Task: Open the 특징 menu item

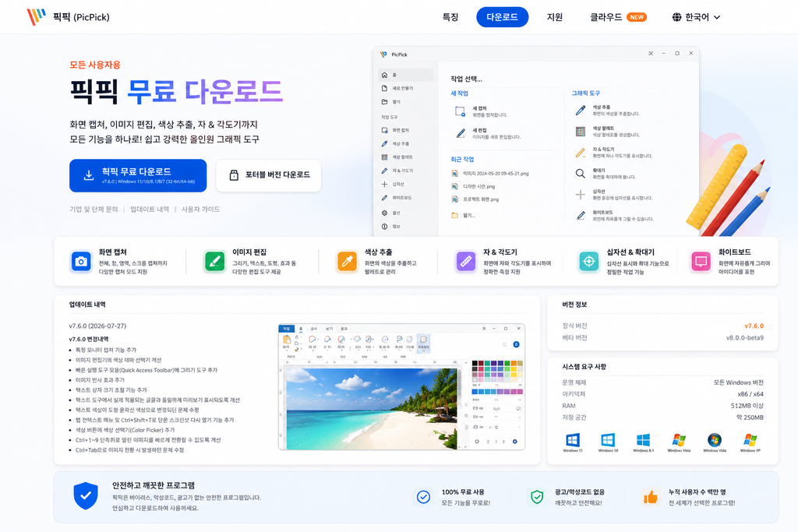Action: (450, 17)
